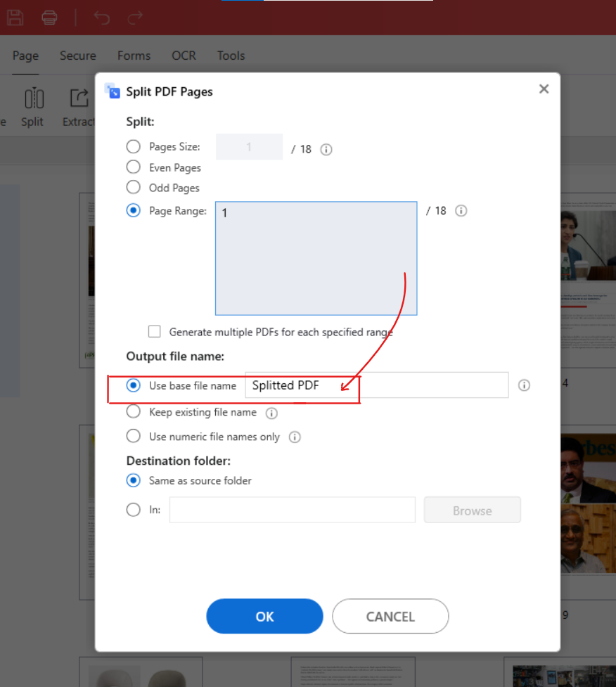Click the CANCEL button
The width and height of the screenshot is (616, 687).
390,616
